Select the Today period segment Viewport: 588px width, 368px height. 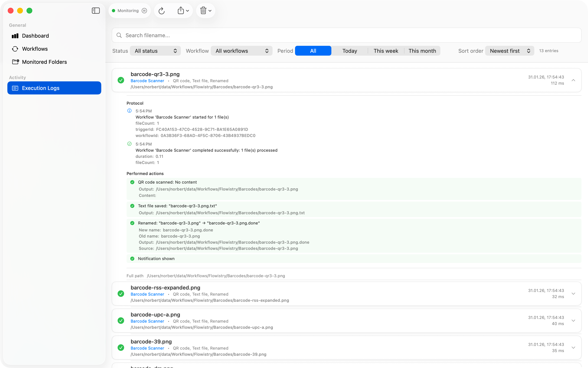click(350, 51)
